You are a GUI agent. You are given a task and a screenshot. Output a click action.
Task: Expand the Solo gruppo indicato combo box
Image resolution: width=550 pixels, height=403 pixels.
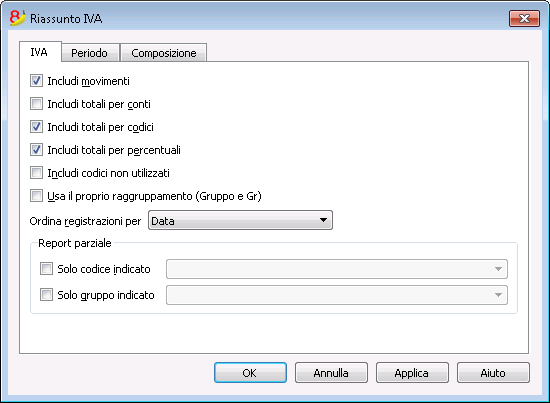[x=337, y=295]
